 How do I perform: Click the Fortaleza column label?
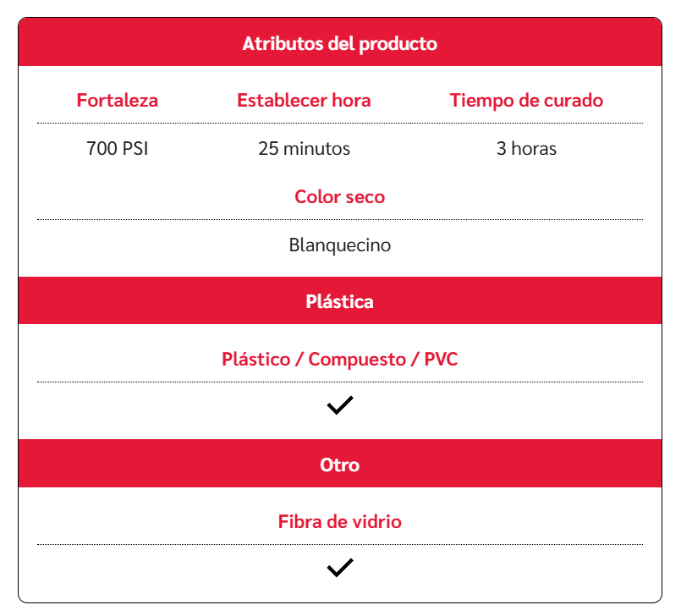tap(117, 100)
